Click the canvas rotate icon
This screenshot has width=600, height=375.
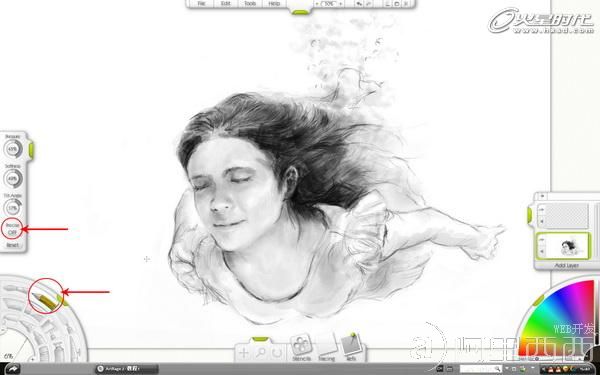click(x=277, y=352)
